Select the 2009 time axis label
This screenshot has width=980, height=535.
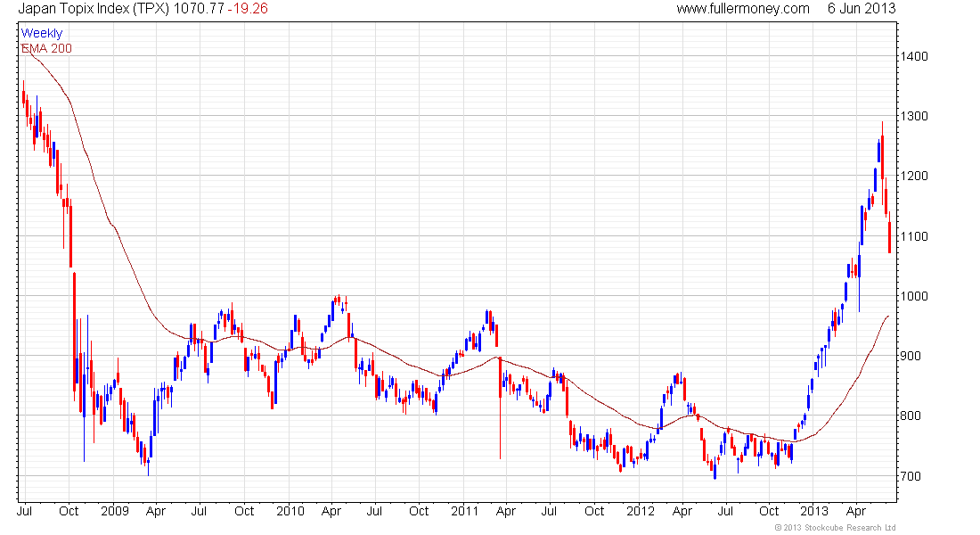[114, 511]
